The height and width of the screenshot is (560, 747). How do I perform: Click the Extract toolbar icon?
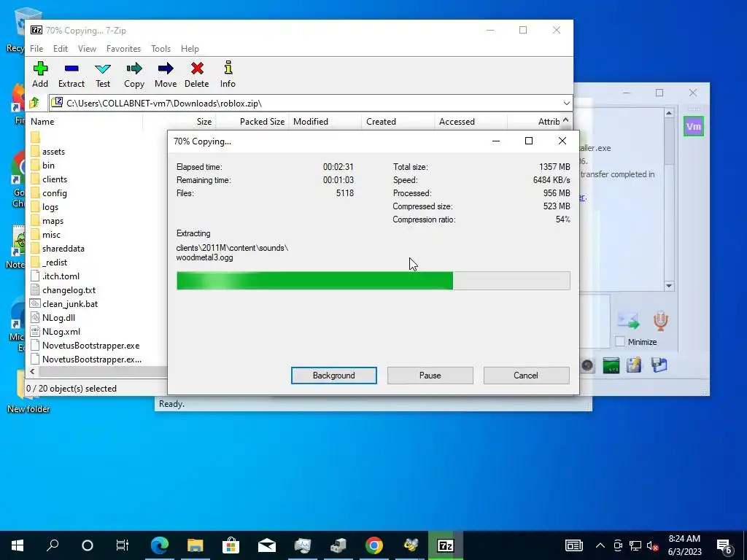coord(71,69)
